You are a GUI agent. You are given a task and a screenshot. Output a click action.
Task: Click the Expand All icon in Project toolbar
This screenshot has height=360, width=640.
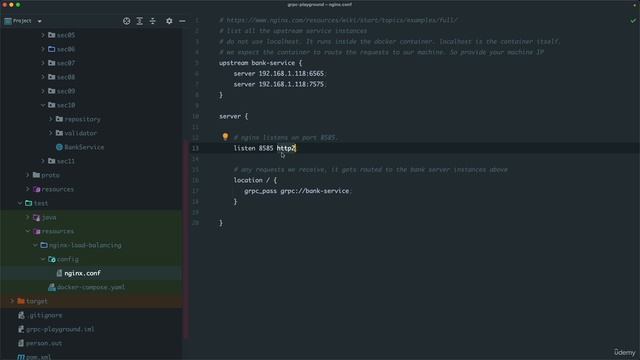(x=140, y=21)
